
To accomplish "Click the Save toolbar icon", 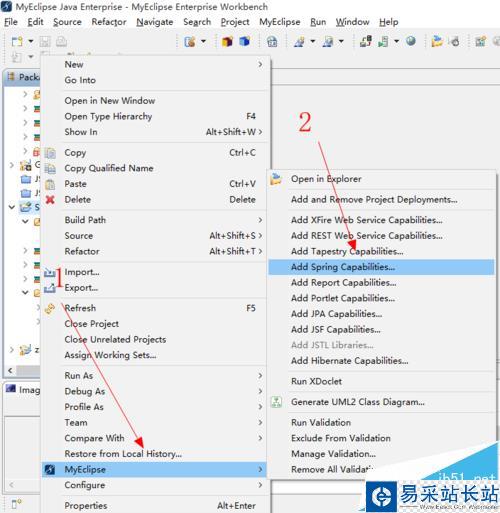I will click(x=45, y=41).
